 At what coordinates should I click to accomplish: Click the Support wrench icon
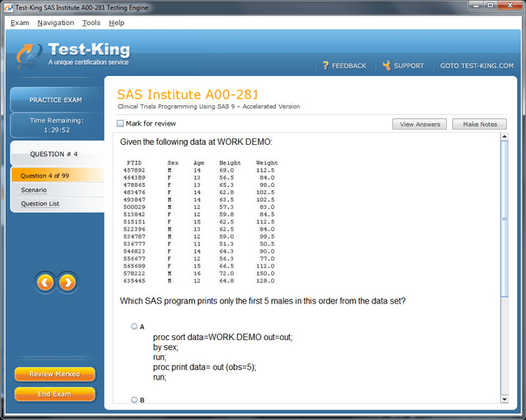coord(387,66)
